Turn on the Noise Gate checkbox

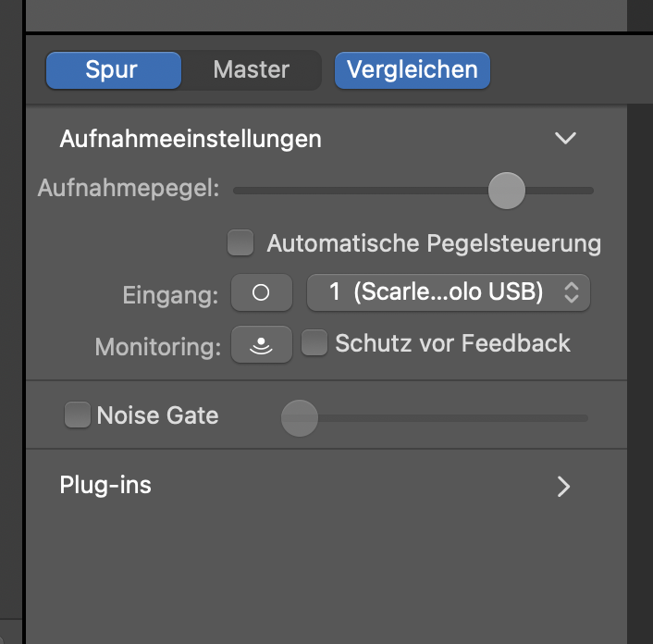click(x=78, y=415)
